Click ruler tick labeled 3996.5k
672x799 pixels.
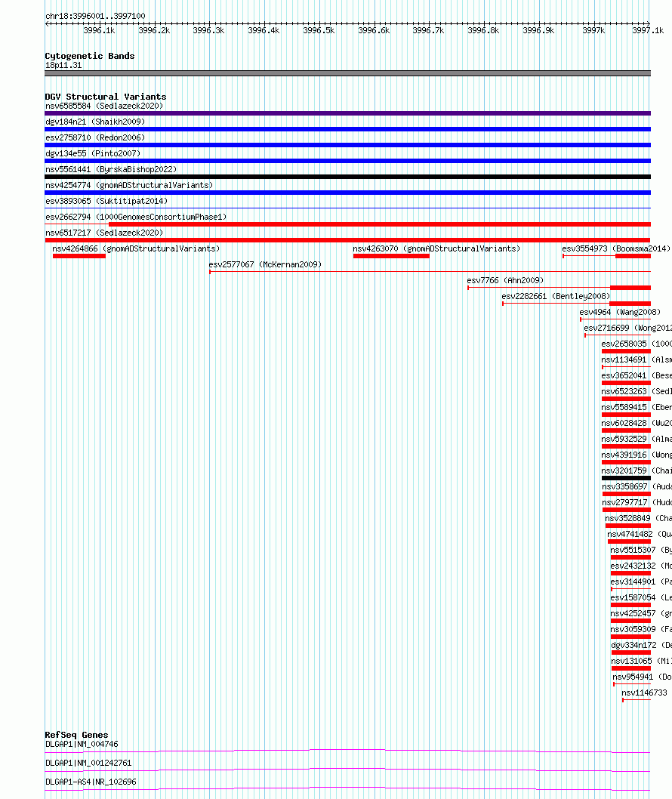319,30
